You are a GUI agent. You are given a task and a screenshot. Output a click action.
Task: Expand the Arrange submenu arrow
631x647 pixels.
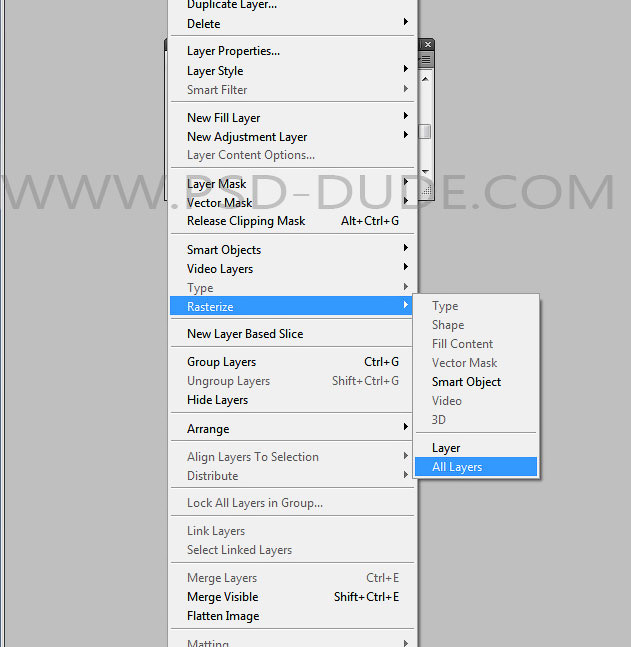click(x=406, y=428)
